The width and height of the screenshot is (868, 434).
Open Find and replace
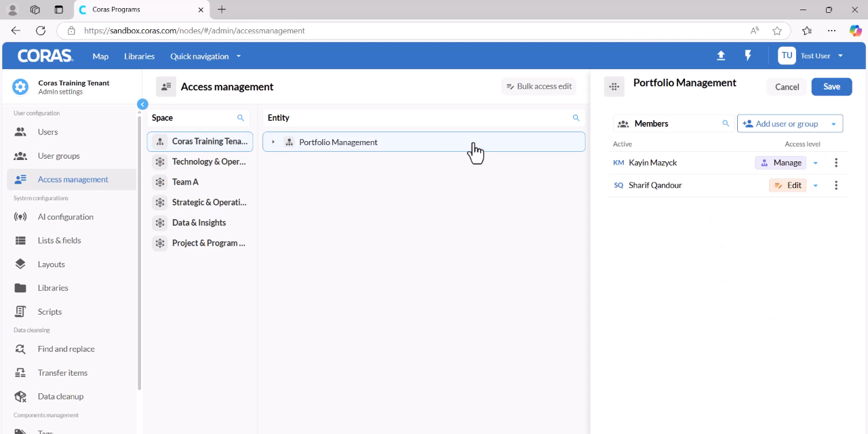coord(72,349)
